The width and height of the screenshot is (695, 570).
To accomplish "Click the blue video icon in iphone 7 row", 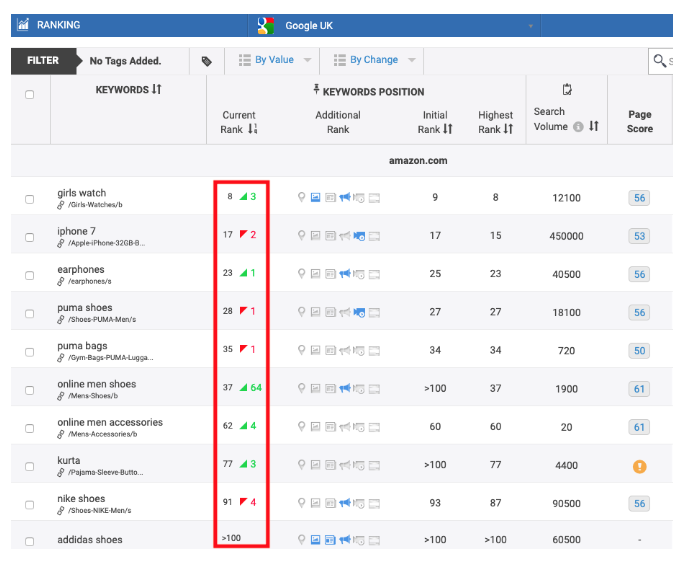I will 359,236.
